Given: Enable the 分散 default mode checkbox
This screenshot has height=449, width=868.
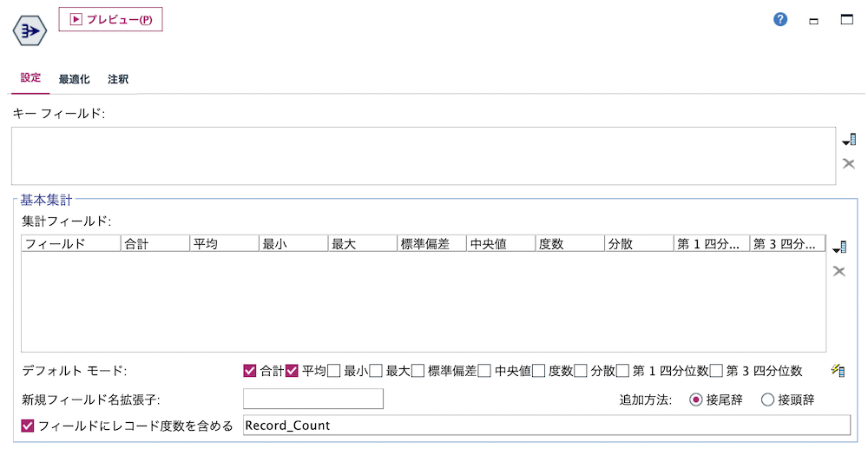Looking at the screenshot, I should pyautogui.click(x=581, y=370).
